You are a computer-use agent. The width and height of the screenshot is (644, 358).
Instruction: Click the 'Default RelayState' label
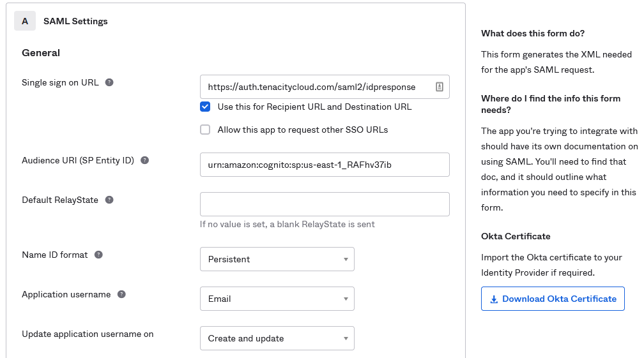(x=60, y=200)
